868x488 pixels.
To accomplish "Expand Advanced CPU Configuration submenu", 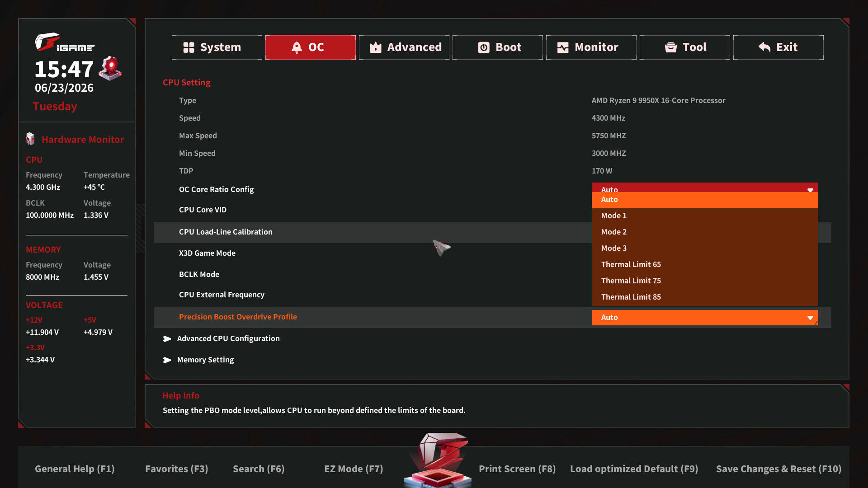I will pyautogui.click(x=228, y=339).
